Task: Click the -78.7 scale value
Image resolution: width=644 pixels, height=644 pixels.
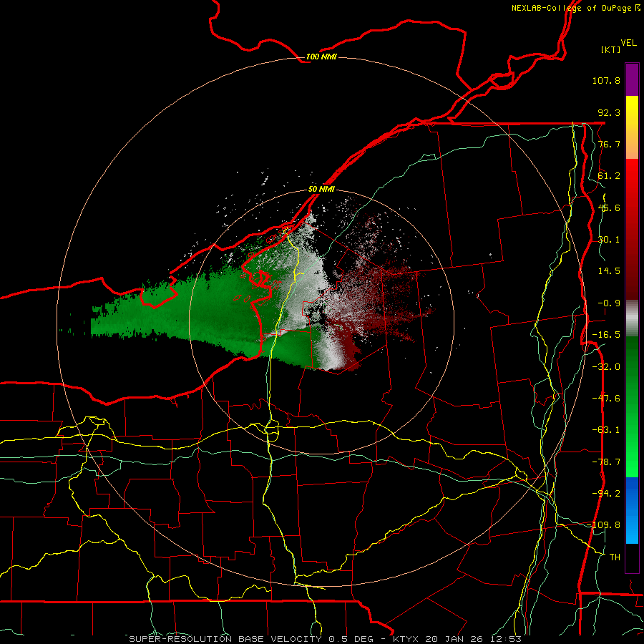Action: point(606,462)
